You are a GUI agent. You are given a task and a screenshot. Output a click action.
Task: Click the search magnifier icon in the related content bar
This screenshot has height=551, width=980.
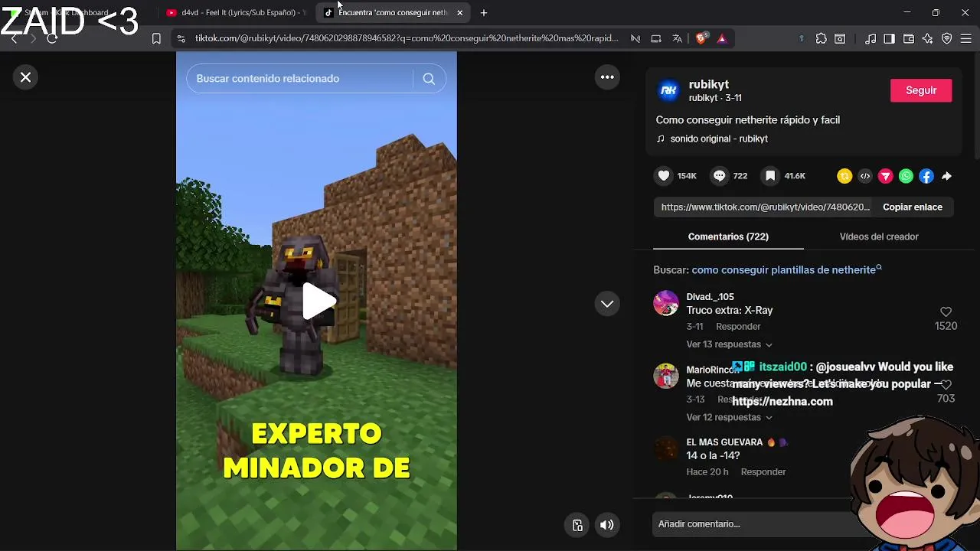click(x=429, y=79)
